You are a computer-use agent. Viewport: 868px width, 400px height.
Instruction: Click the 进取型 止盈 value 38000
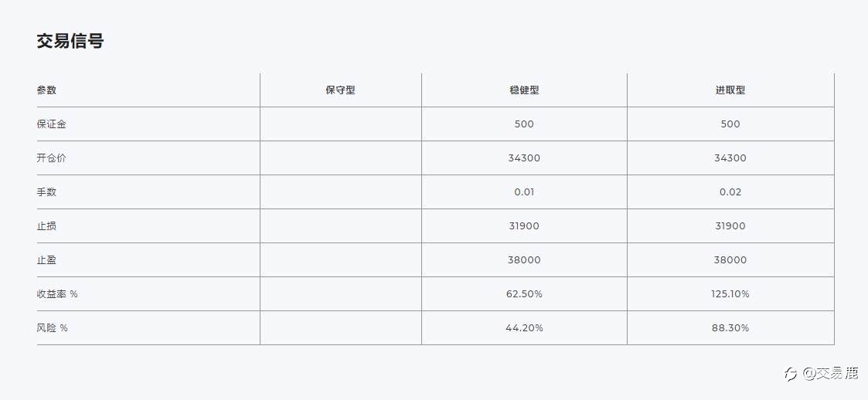click(x=730, y=259)
